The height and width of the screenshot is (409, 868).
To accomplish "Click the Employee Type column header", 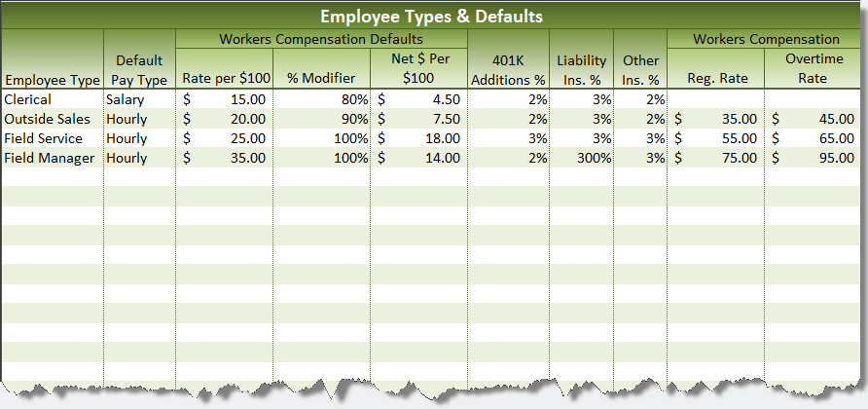I will point(52,58).
